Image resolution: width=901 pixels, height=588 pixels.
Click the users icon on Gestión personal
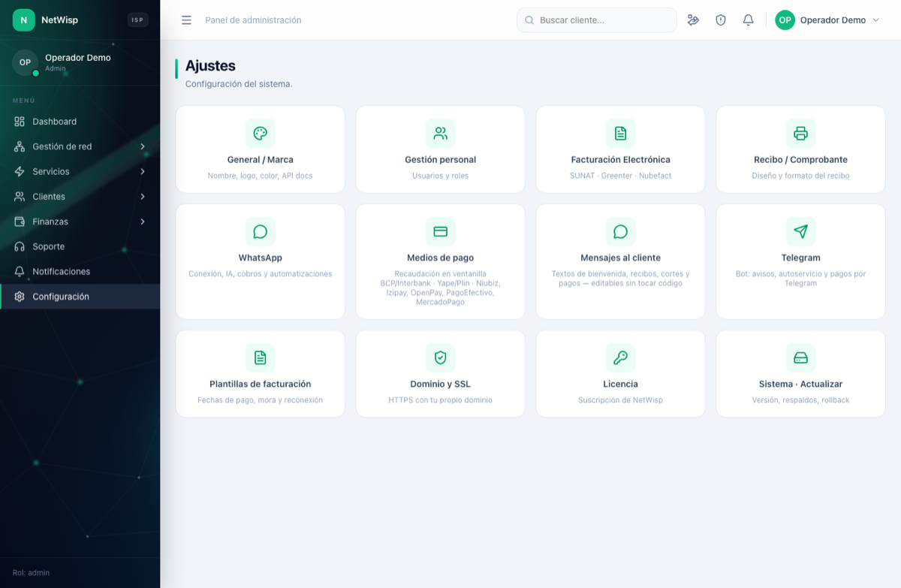pos(441,134)
